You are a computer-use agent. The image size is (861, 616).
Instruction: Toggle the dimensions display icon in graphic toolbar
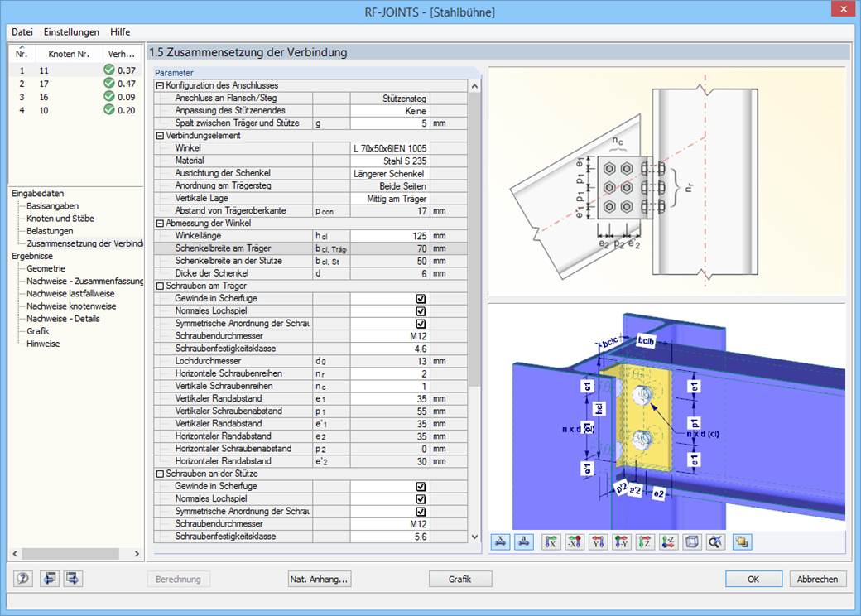500,541
